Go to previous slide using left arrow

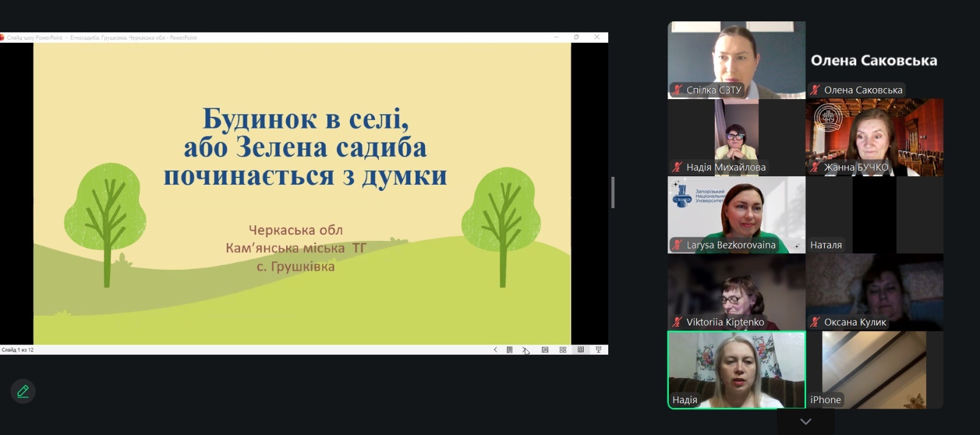tap(495, 350)
